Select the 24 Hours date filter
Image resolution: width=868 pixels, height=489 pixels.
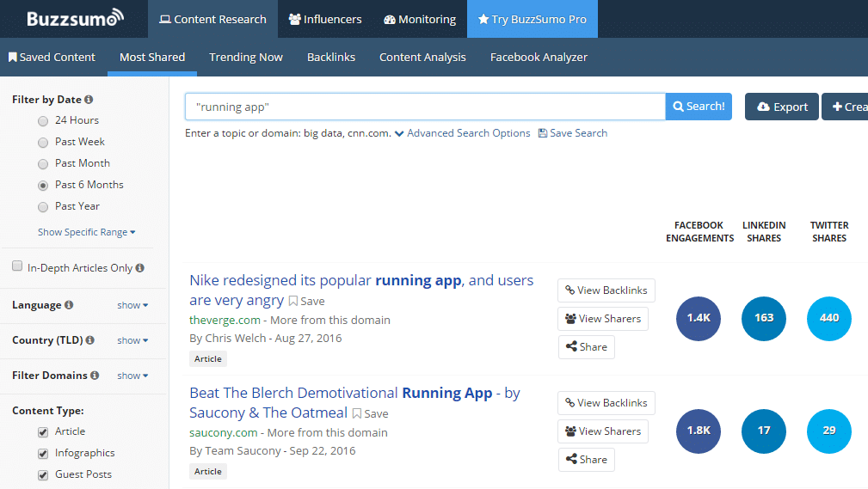43,121
